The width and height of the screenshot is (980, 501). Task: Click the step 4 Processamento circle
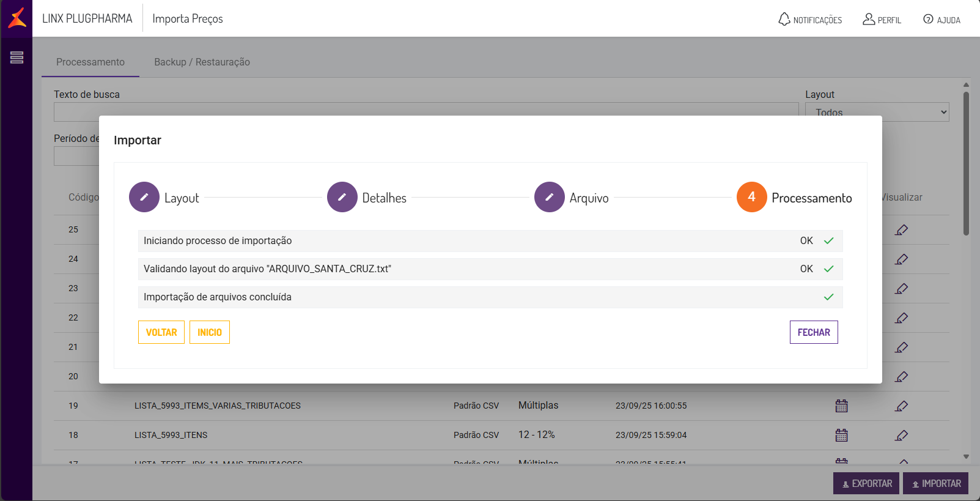[x=752, y=197]
